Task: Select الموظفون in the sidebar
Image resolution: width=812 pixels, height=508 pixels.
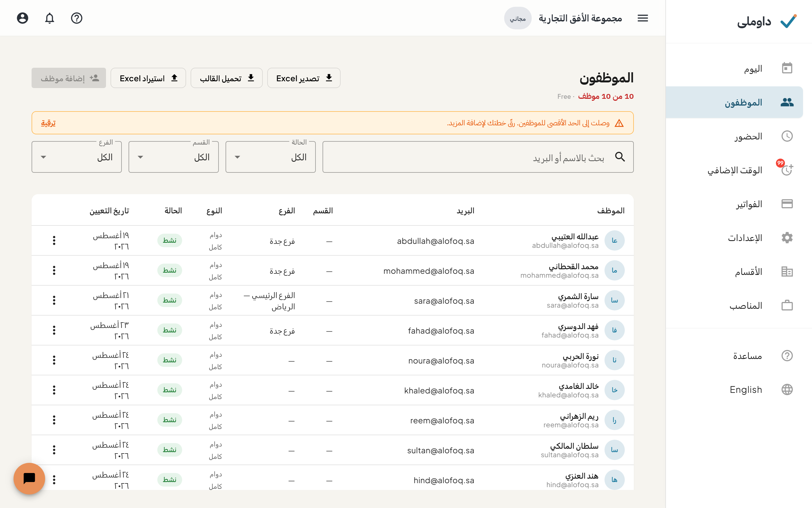Action: tap(734, 102)
